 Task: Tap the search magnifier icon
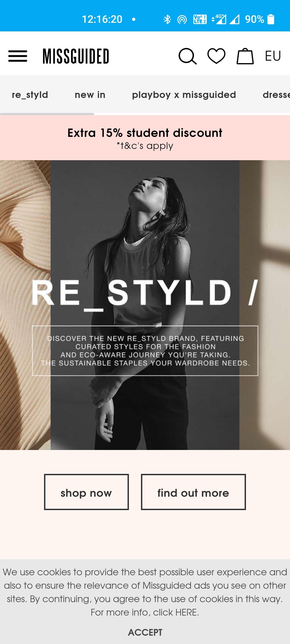187,56
